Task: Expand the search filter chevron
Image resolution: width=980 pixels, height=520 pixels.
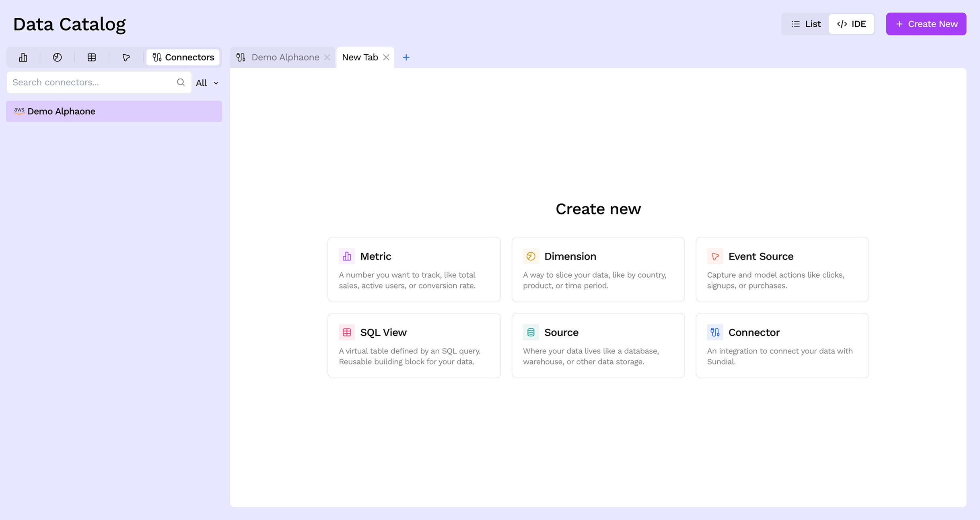Action: click(216, 83)
